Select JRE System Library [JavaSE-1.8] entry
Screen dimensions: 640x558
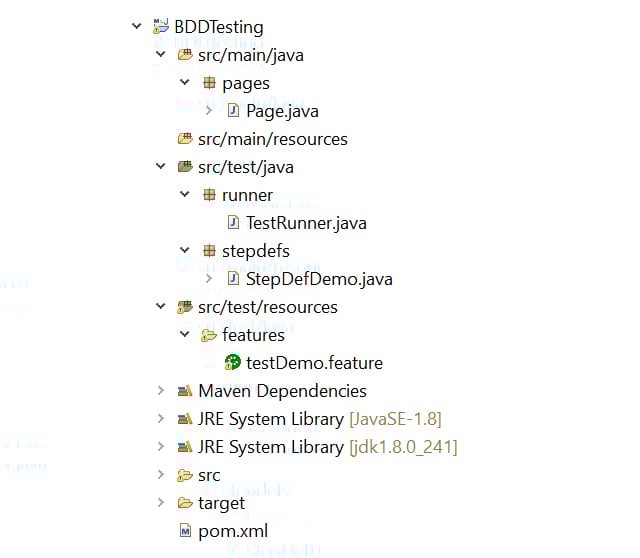pyautogui.click(x=319, y=419)
